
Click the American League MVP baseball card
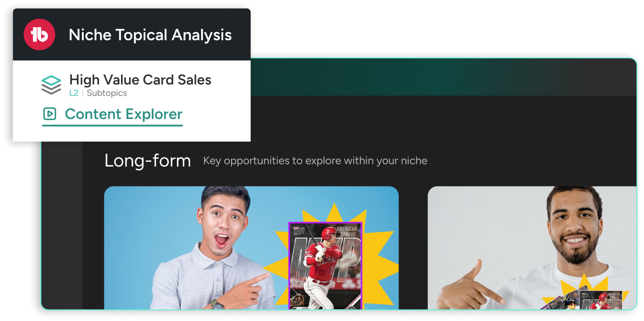(325, 266)
